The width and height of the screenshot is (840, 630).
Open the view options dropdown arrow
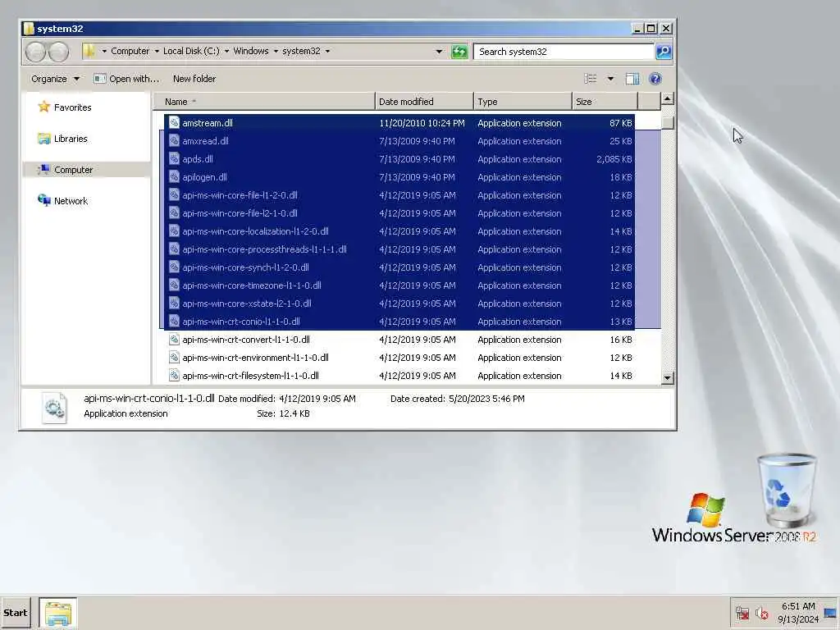(x=610, y=79)
